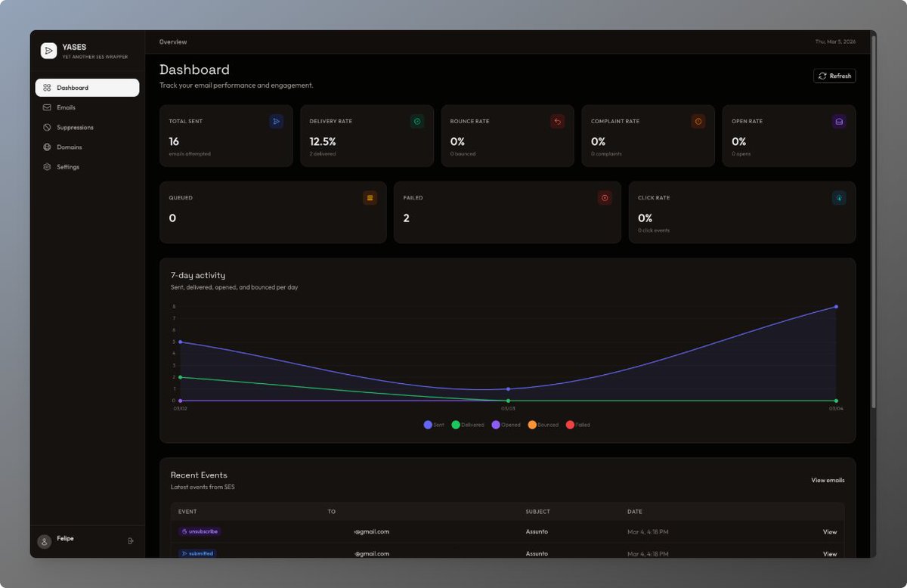Click the Sent data point at 03/04
Viewport: 907px width, 588px height.
tap(836, 306)
